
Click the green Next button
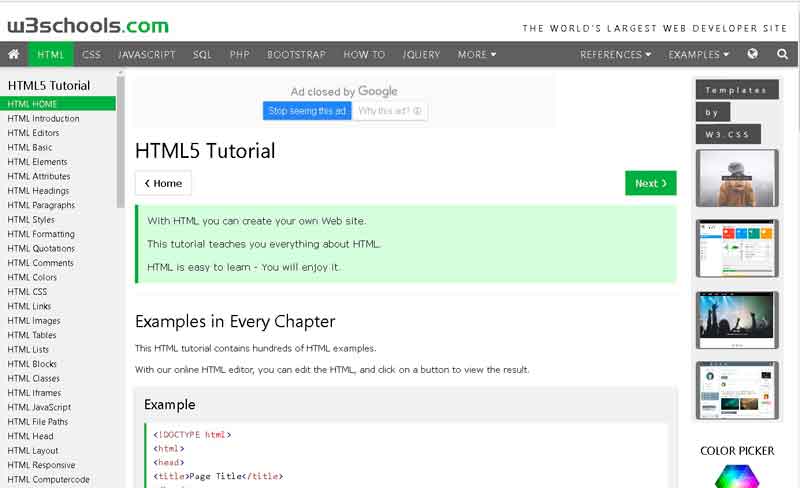click(651, 183)
